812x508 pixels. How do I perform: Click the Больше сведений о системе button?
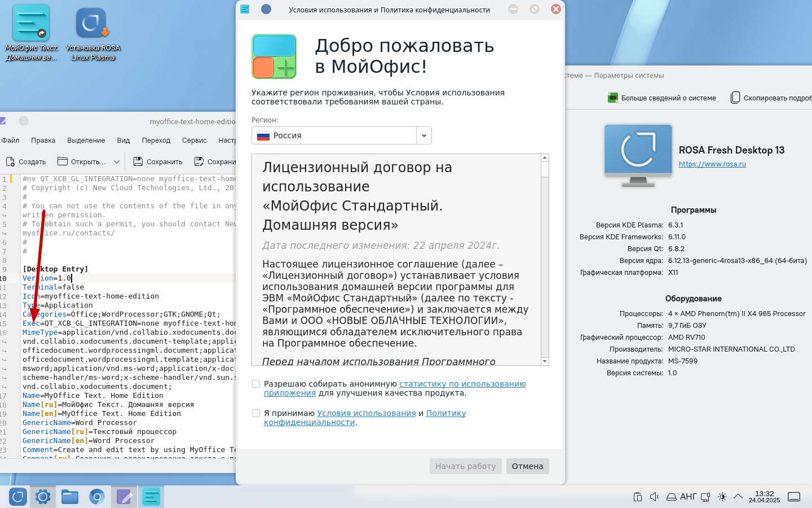click(x=662, y=98)
